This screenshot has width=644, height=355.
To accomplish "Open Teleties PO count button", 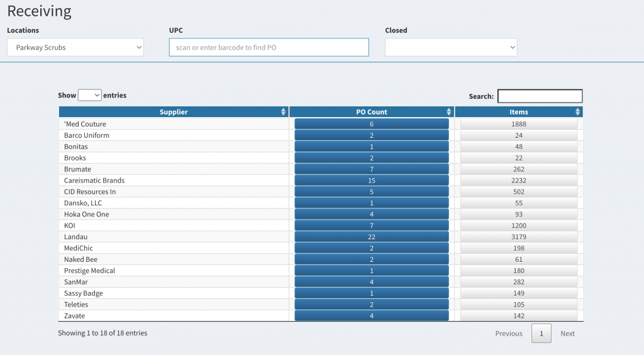I will [372, 305].
